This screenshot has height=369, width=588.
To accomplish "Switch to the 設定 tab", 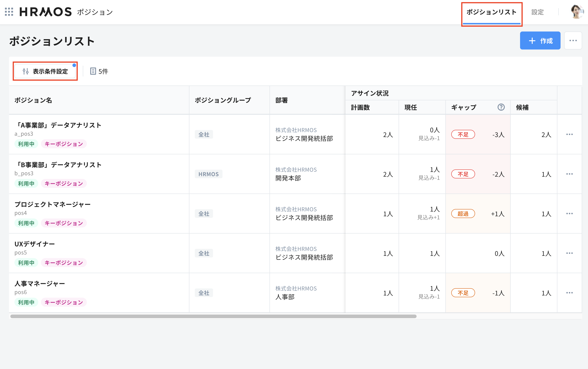I will pos(538,12).
